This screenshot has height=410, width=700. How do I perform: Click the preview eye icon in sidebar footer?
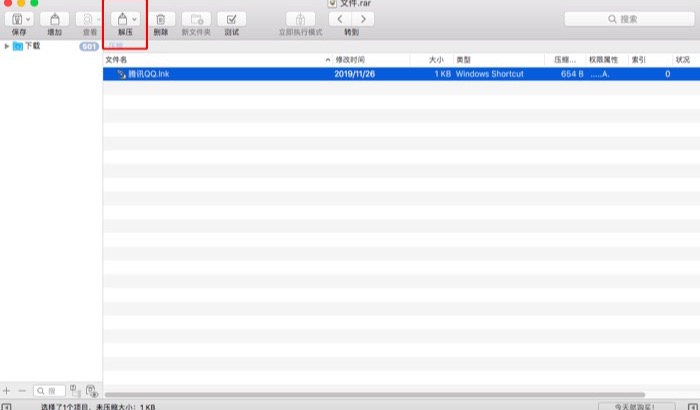91,390
